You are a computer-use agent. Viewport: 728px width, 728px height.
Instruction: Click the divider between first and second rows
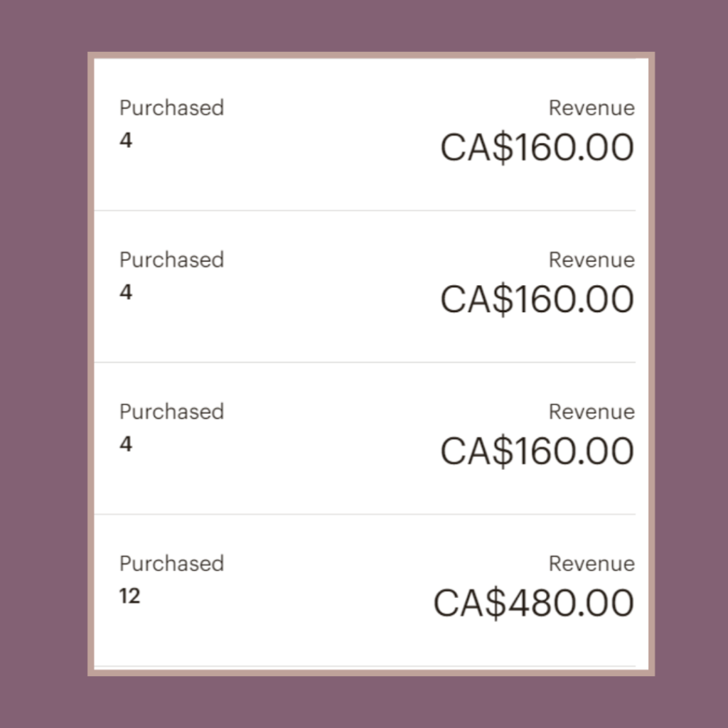click(365, 210)
